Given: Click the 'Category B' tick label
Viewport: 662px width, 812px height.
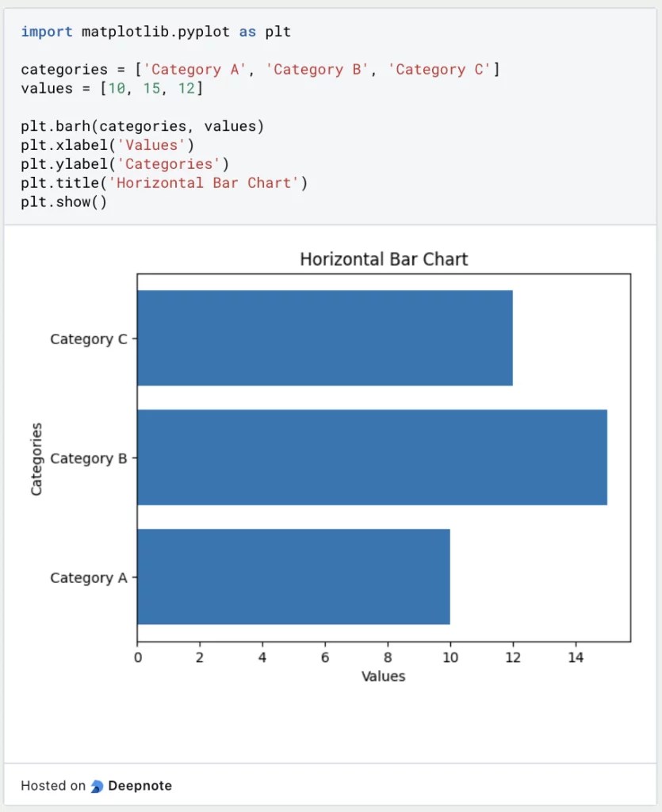Looking at the screenshot, I should pyautogui.click(x=89, y=458).
